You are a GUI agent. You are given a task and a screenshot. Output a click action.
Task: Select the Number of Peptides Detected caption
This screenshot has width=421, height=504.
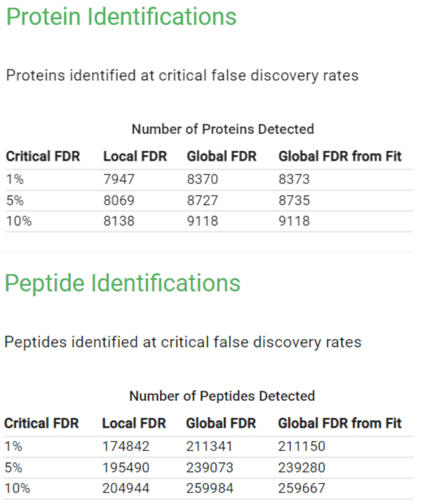coord(222,396)
